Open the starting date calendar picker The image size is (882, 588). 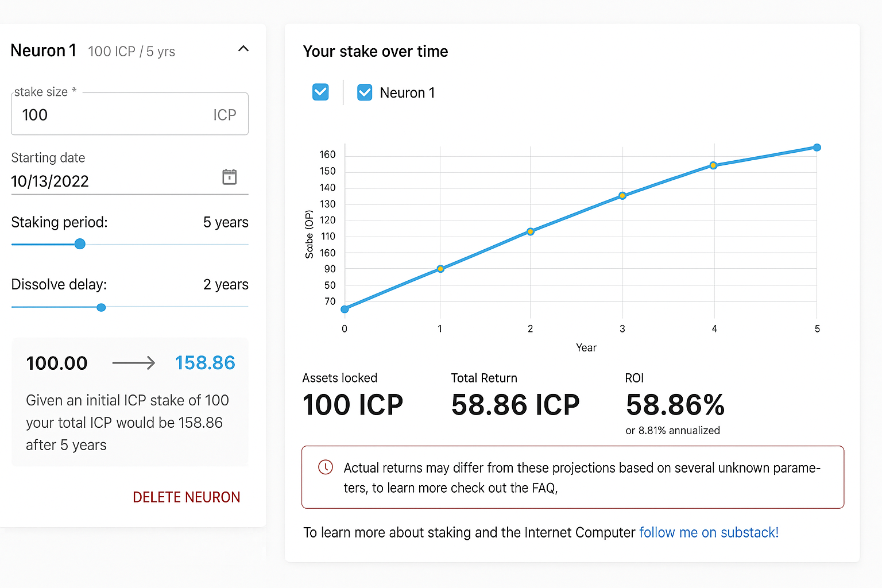click(x=230, y=177)
